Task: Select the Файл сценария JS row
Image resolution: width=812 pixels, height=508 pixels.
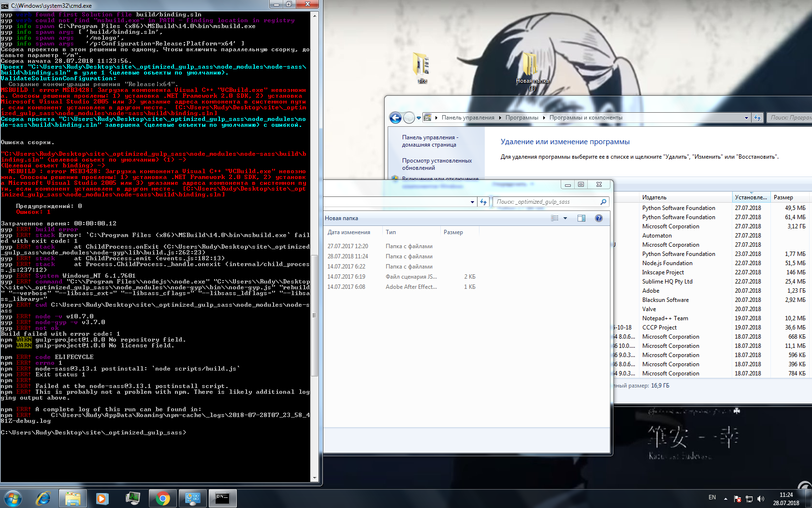Action: [x=402, y=277]
